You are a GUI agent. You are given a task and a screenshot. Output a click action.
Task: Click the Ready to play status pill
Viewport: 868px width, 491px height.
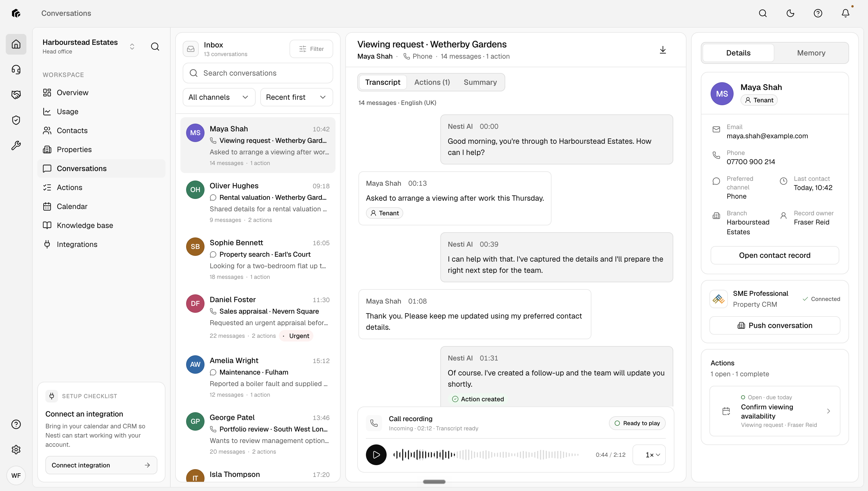[637, 423]
